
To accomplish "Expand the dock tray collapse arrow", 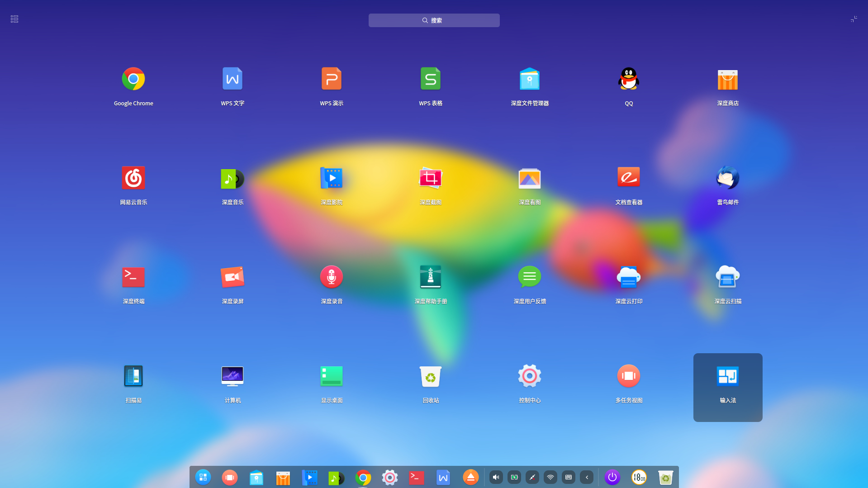I will (x=587, y=477).
